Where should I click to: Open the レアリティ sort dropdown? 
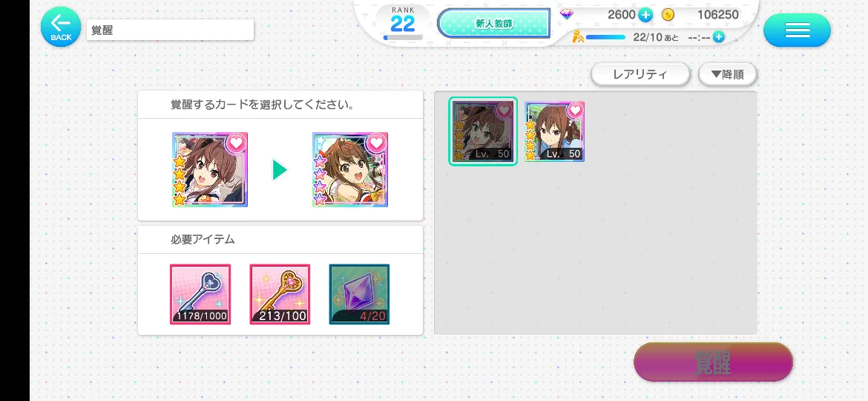[640, 74]
